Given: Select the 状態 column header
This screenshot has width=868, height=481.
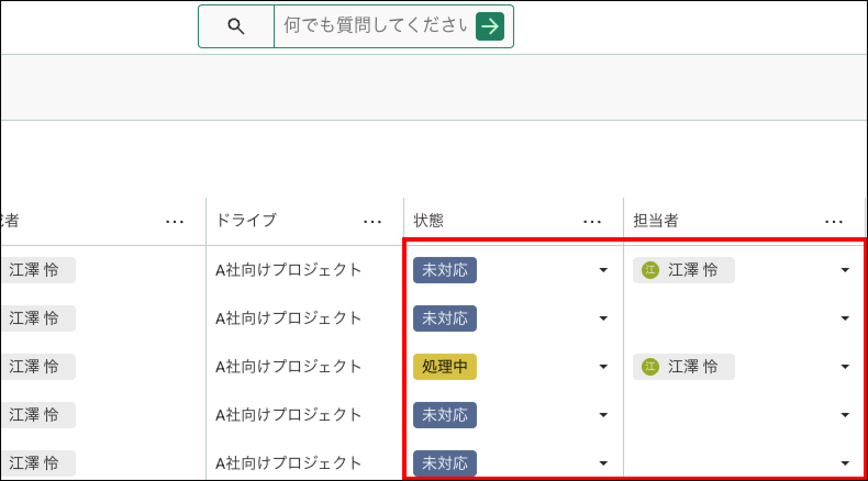Looking at the screenshot, I should (429, 221).
